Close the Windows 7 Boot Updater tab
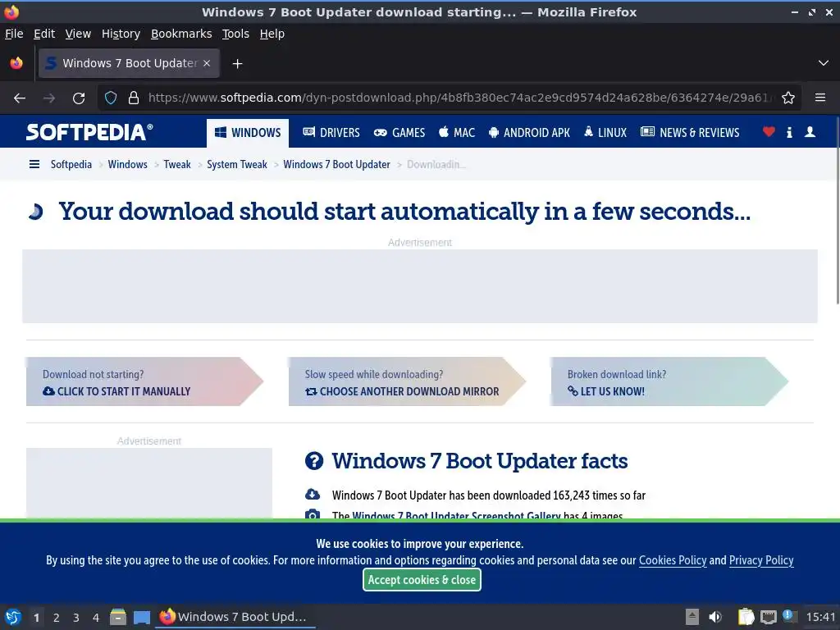This screenshot has height=630, width=840. [207, 63]
